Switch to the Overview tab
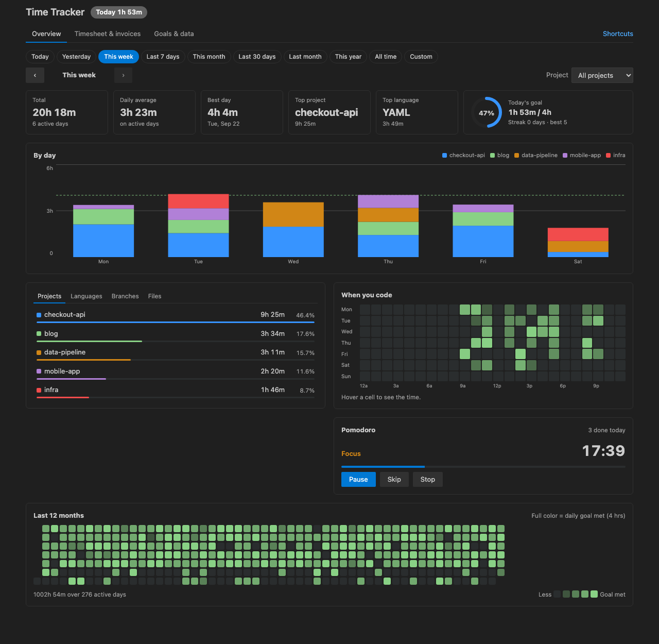Viewport: 659px width, 644px height. pyautogui.click(x=46, y=34)
